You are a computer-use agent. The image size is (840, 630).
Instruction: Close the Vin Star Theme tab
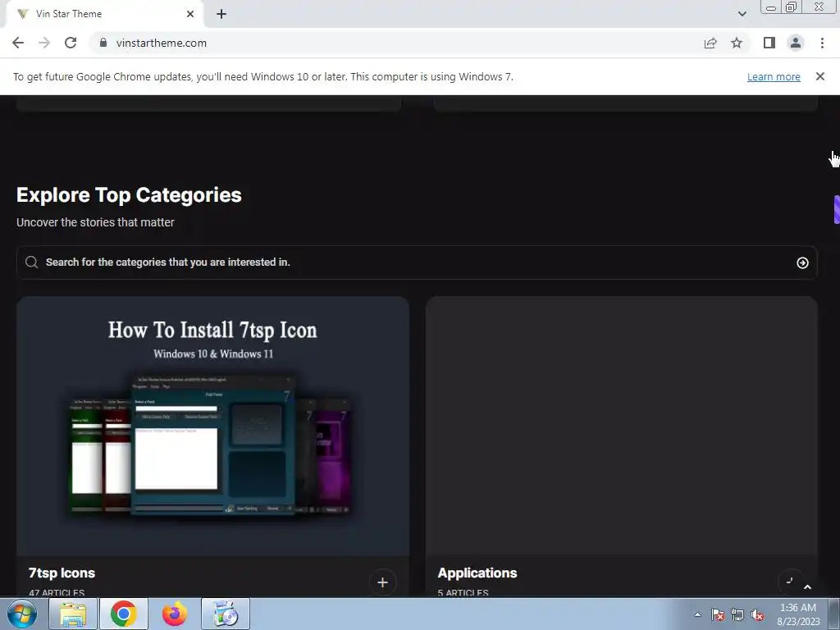(190, 14)
